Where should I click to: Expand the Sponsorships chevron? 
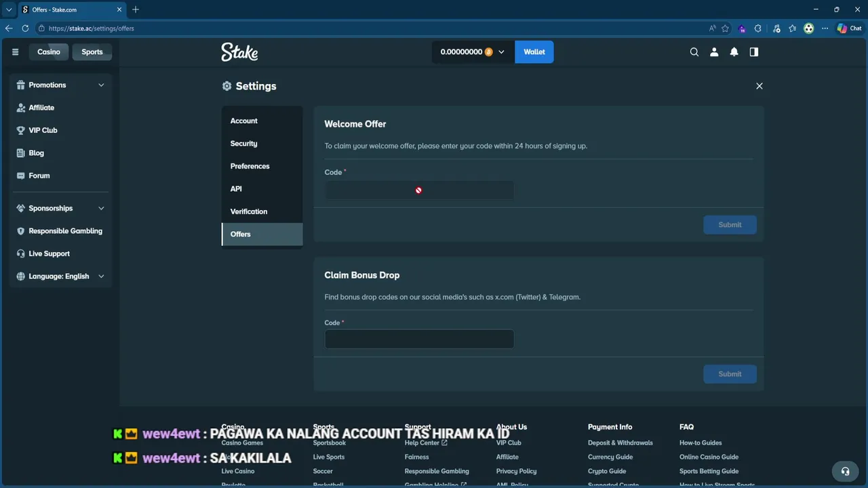tap(101, 208)
